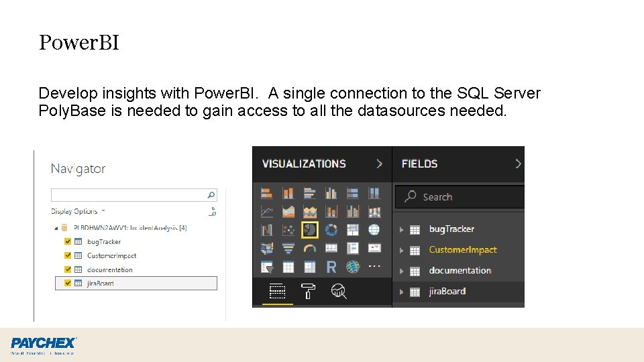
Task: Uncheck the CustomerImpact checkbox in Navigator
Action: point(67,255)
